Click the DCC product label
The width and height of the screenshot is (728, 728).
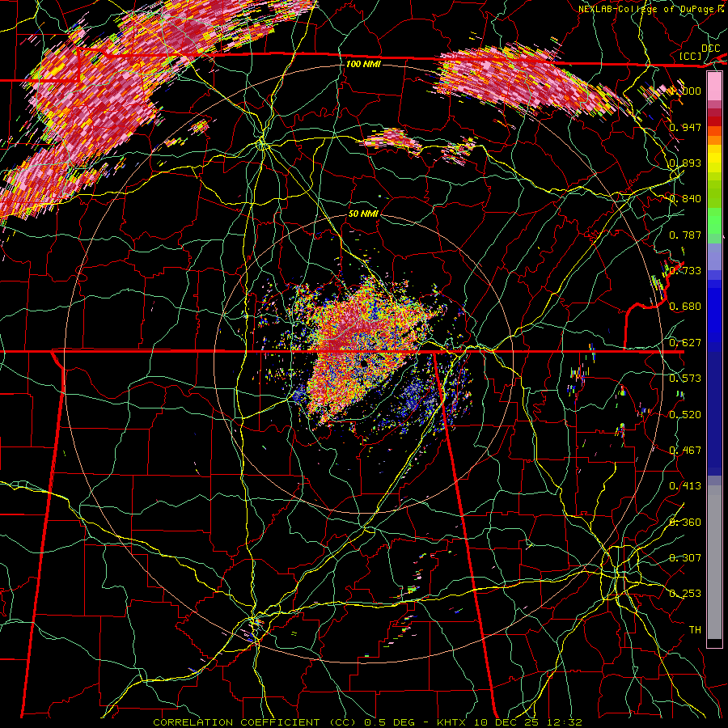[710, 49]
